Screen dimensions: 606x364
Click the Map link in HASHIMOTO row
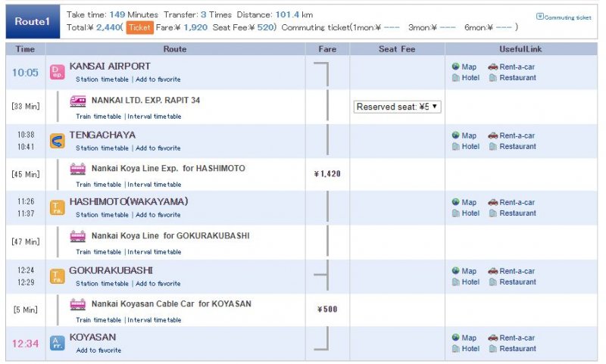pos(469,202)
